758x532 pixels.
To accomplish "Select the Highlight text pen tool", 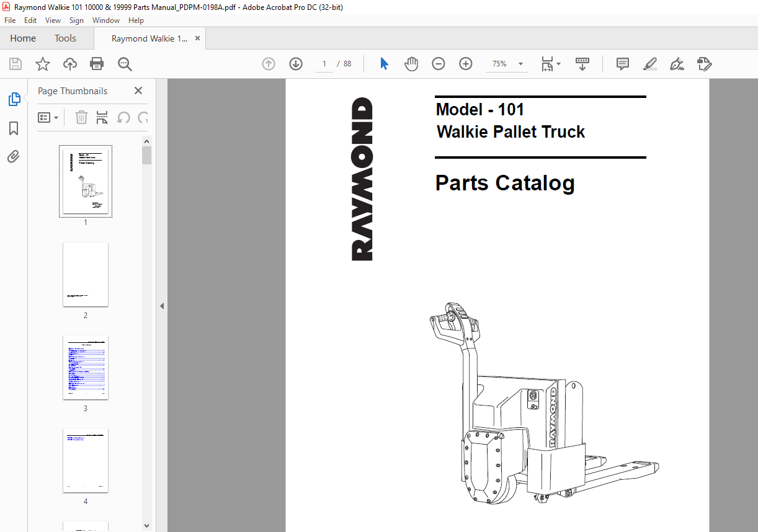I will coord(650,64).
